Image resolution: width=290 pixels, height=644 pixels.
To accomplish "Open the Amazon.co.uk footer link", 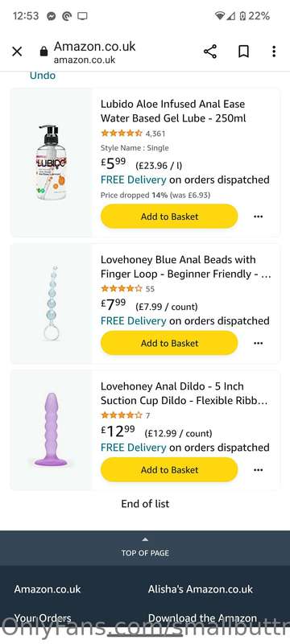I will (x=48, y=589).
